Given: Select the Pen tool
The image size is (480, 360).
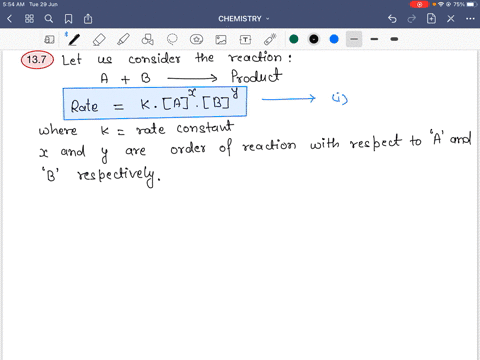Looking at the screenshot, I should click(74, 39).
